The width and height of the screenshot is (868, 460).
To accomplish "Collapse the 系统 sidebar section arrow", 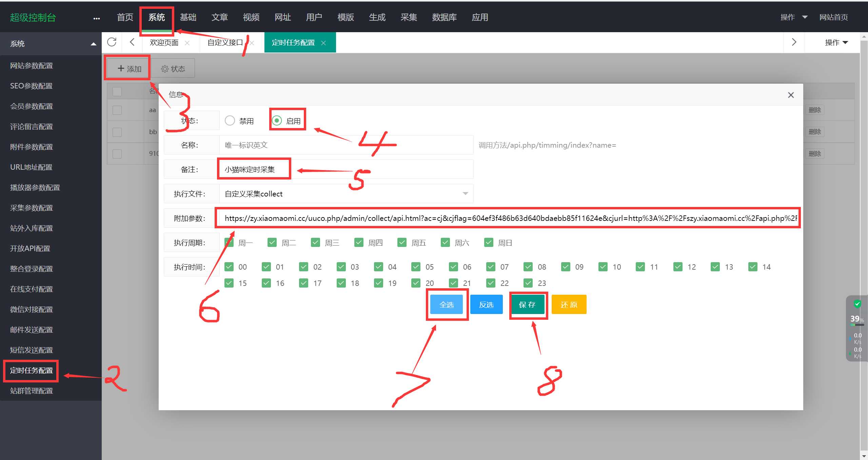I will click(94, 44).
